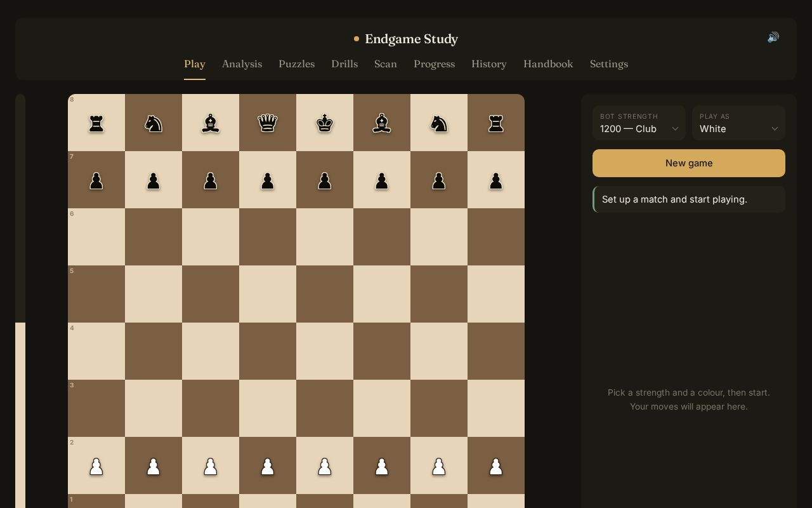Viewport: 812px width, 508px height.
Task: Open the Scan tab
Action: 386,64
